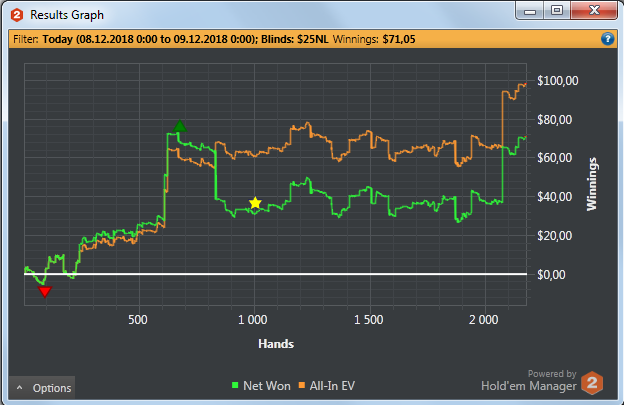The height and width of the screenshot is (405, 624).
Task: Click the green upward triangle peak marker
Action: coord(180,125)
